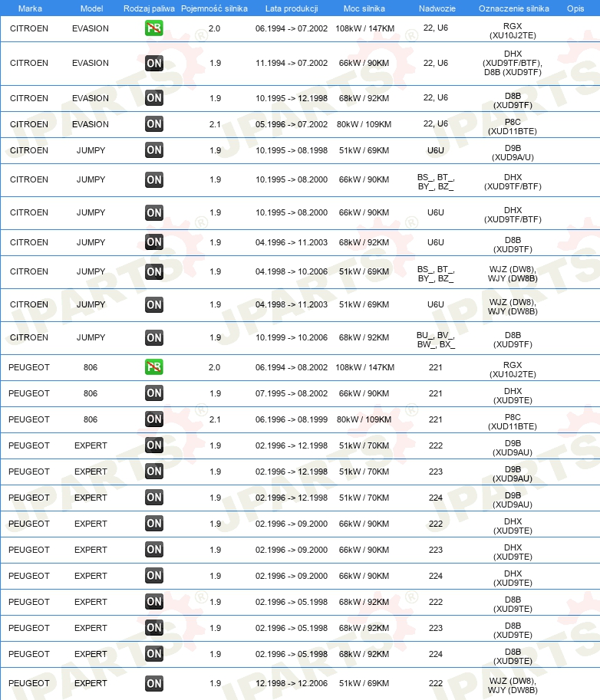Click ON icon in Expert 66kW / 90KM body 224 row

coord(153,576)
